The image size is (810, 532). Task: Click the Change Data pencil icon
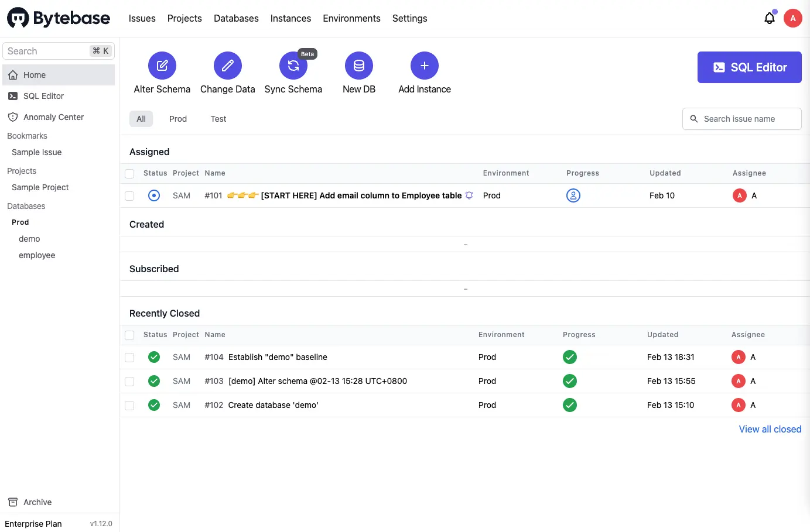click(x=228, y=66)
